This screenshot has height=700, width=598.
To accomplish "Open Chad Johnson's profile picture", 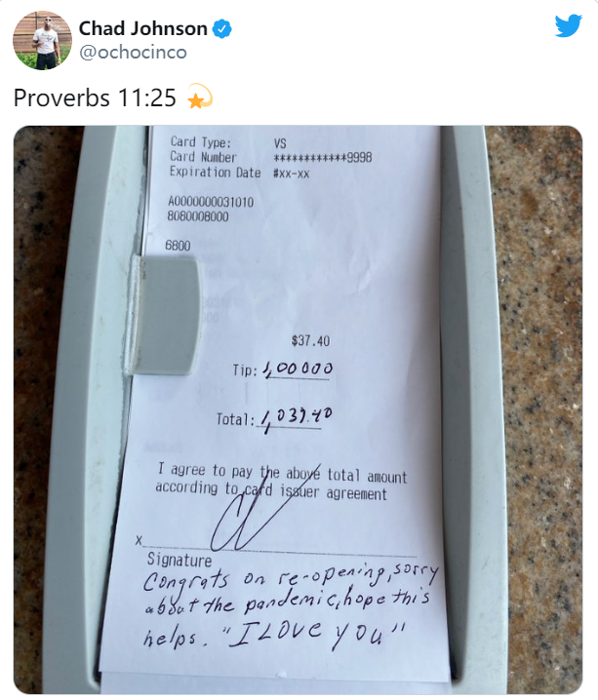I will click(42, 41).
